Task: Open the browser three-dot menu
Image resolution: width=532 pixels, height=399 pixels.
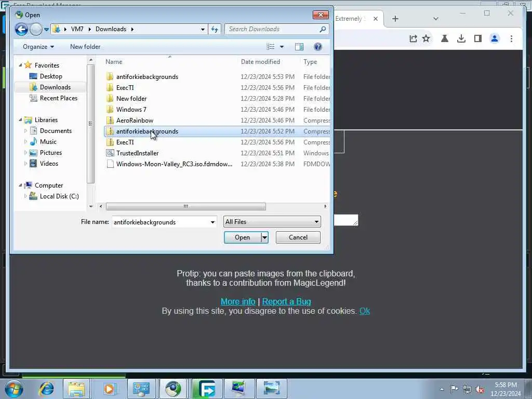Action: [511, 38]
